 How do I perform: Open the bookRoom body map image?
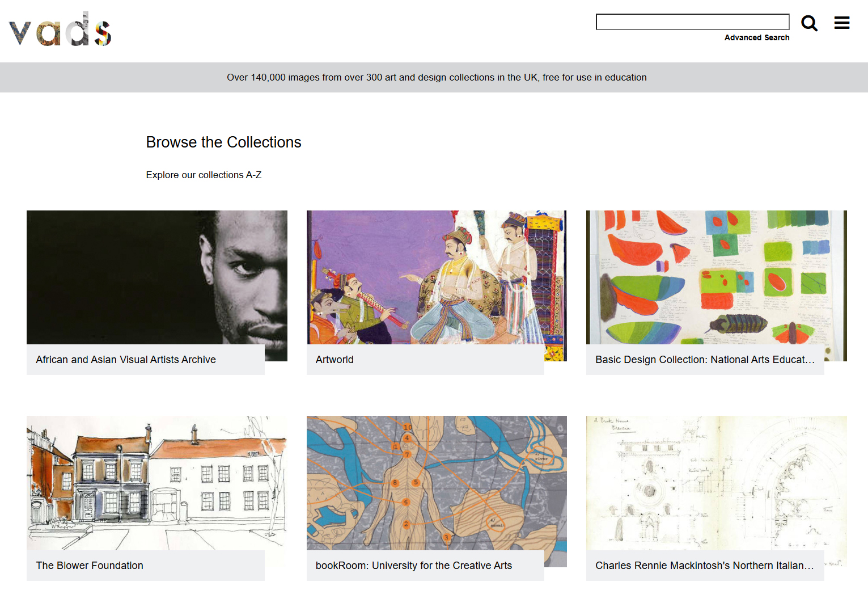point(436,483)
